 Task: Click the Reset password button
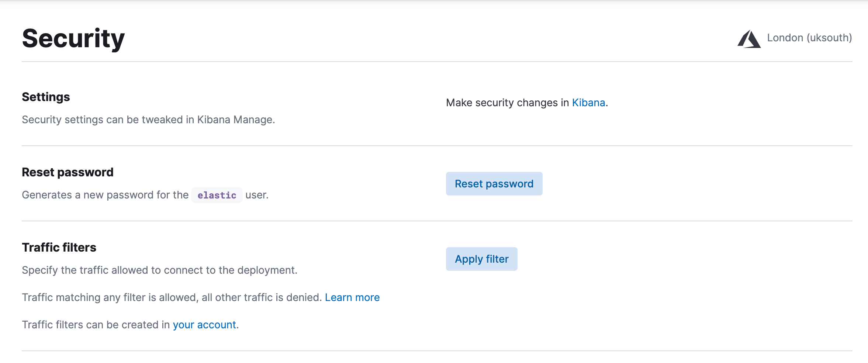point(494,183)
